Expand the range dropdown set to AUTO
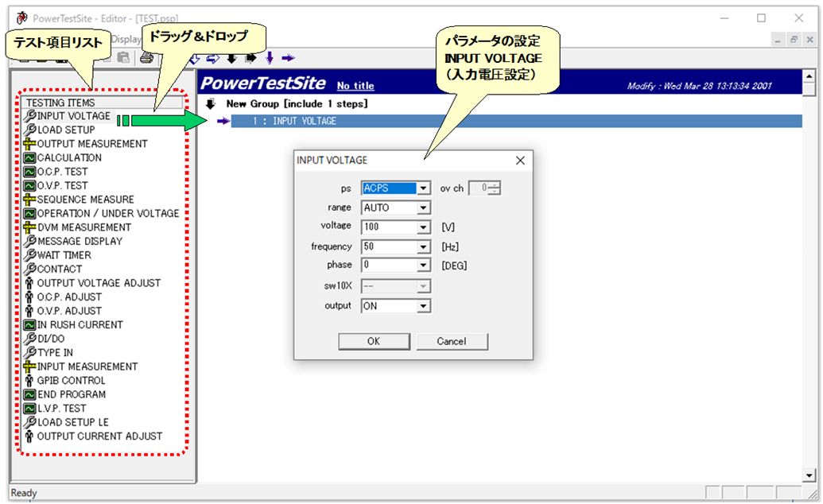This screenshot has width=823, height=504. pos(424,207)
